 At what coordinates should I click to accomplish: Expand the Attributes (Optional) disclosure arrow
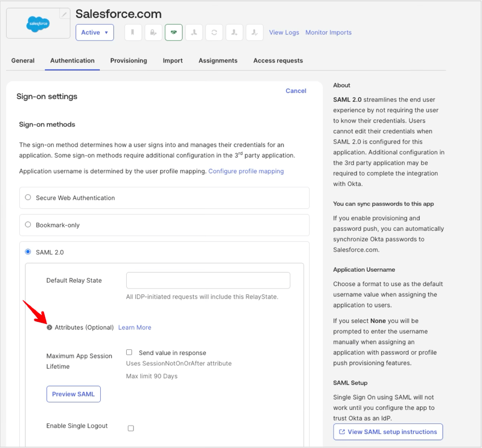[x=50, y=327]
